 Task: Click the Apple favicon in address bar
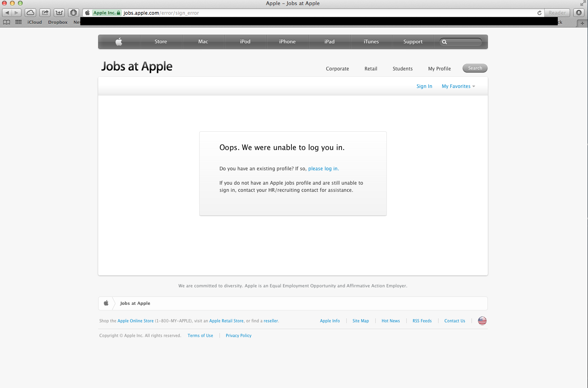coord(87,13)
